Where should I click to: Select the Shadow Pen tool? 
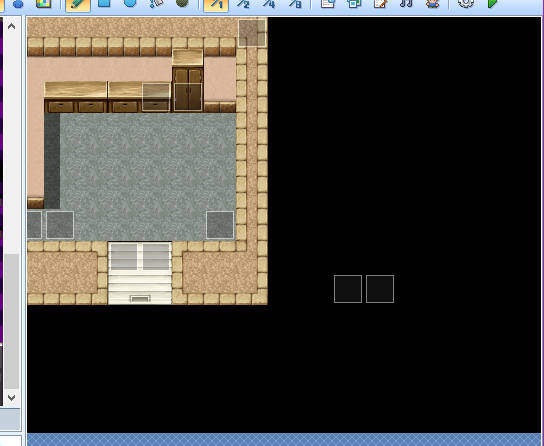point(182,3)
